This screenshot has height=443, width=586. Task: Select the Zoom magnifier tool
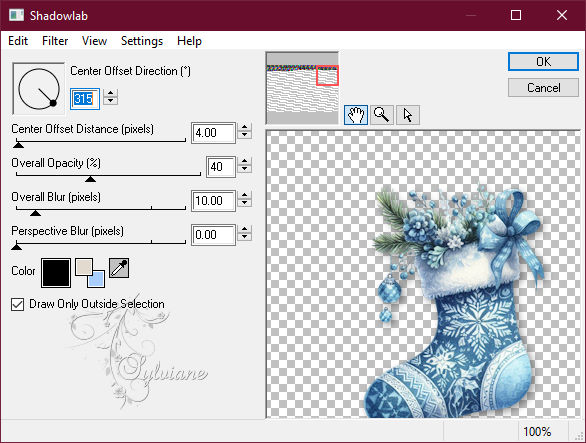[382, 114]
